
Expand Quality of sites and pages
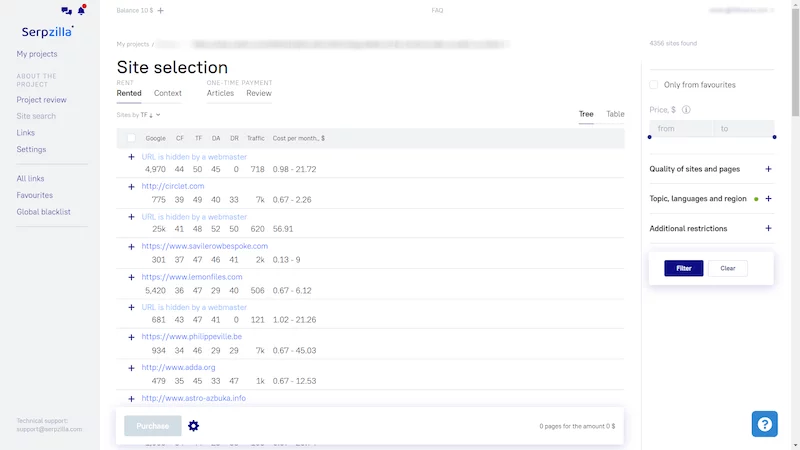click(x=768, y=169)
